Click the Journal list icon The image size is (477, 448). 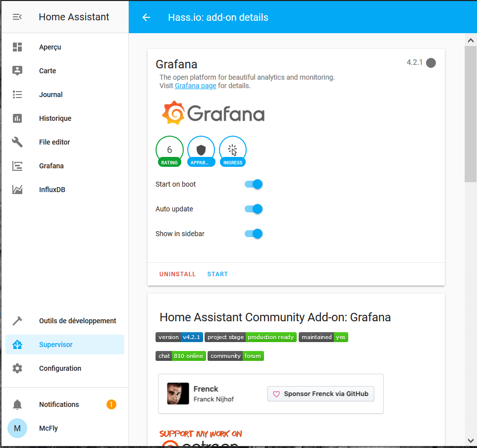pos(17,95)
